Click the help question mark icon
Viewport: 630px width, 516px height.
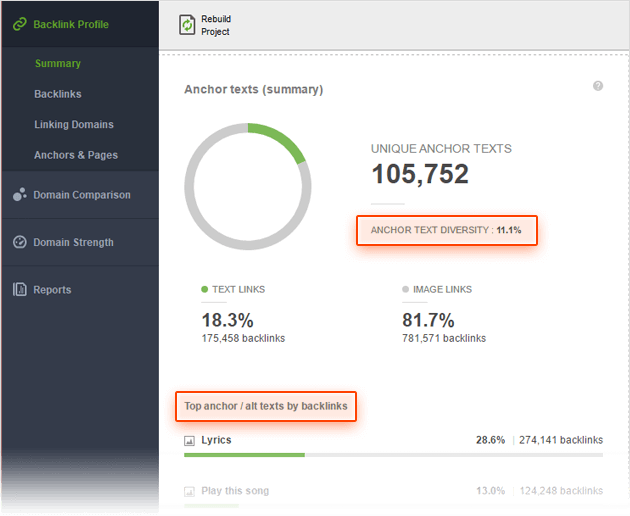coord(598,86)
